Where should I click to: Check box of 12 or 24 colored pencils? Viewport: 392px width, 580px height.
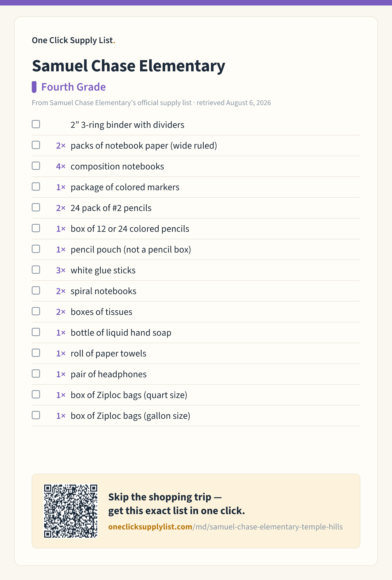[x=36, y=228]
